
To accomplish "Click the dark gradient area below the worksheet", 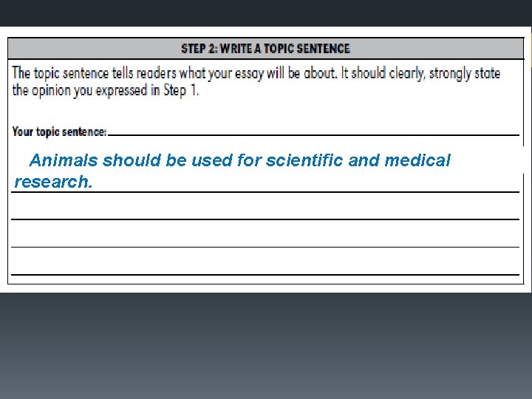I will (x=266, y=346).
